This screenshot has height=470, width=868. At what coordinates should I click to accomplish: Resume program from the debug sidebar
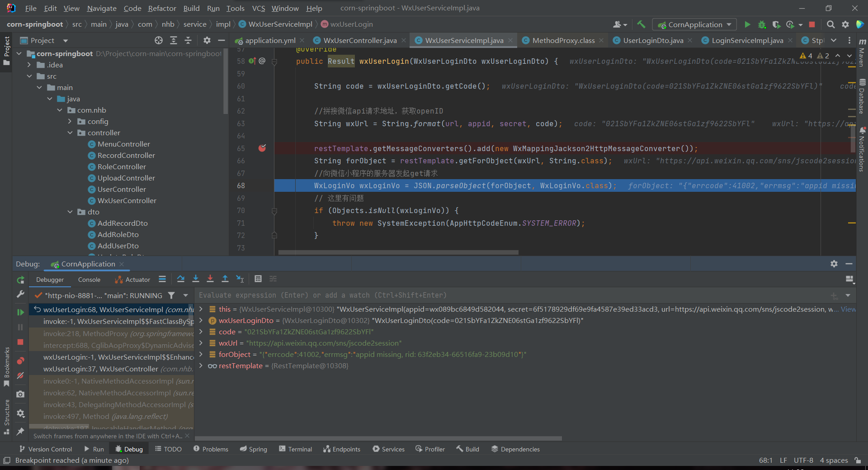coord(20,312)
